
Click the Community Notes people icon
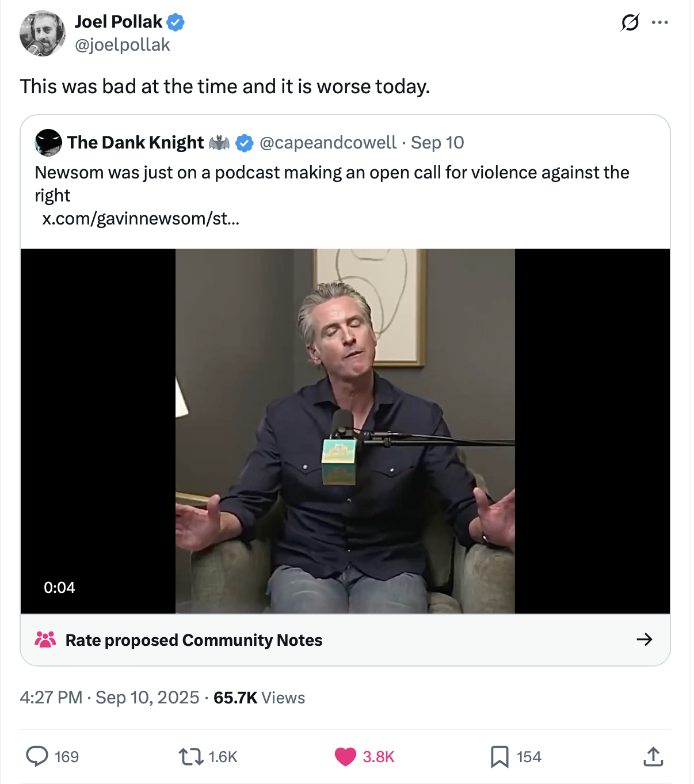45,640
